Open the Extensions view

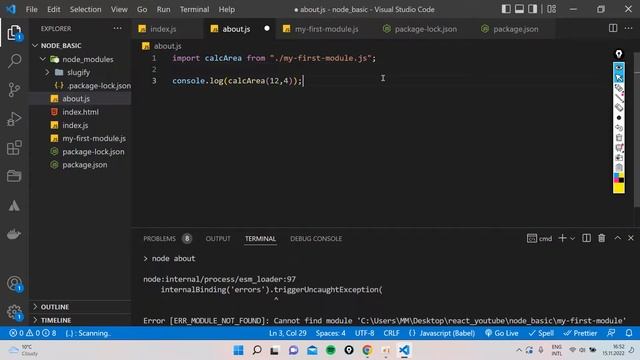pos(14,148)
